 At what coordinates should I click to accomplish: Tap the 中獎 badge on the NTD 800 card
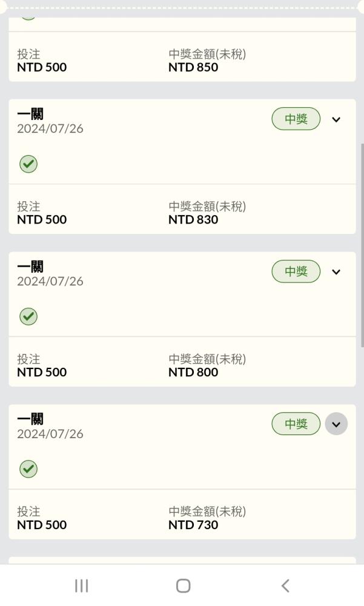pyautogui.click(x=296, y=272)
